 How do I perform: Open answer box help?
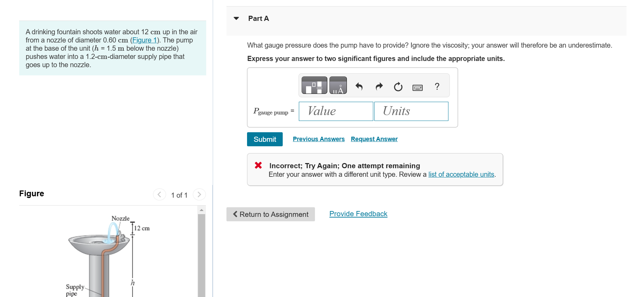coord(437,87)
